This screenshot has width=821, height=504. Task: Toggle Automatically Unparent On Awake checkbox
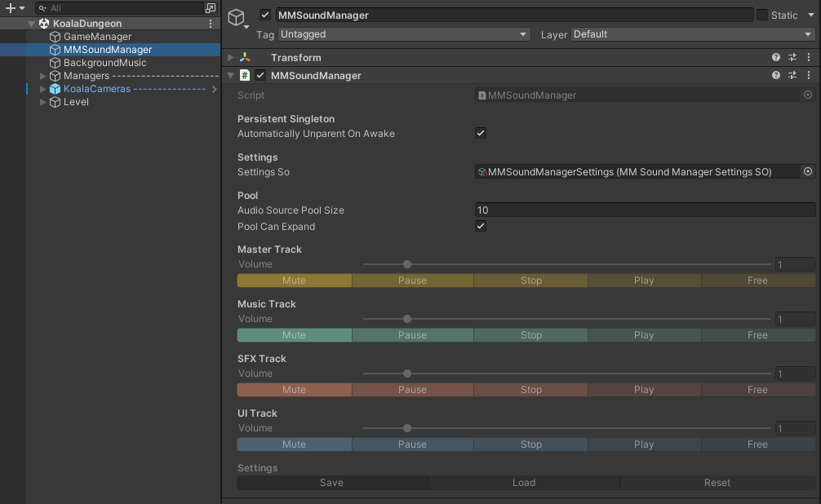coord(480,133)
